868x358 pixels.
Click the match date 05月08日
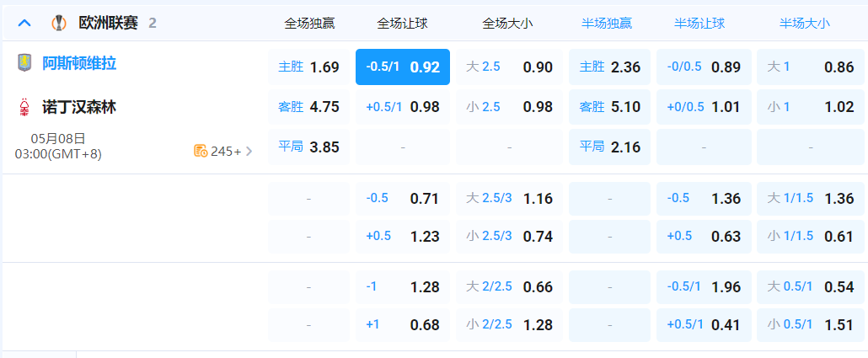(x=58, y=138)
